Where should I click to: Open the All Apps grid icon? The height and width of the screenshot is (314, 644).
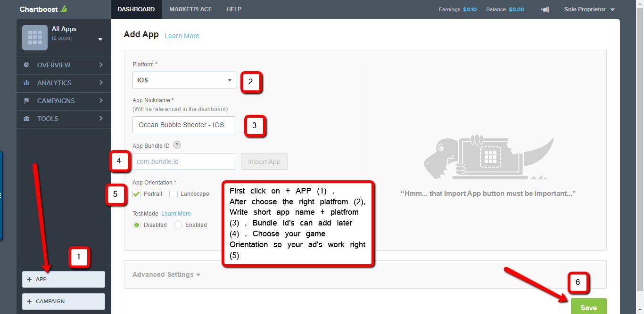point(35,38)
